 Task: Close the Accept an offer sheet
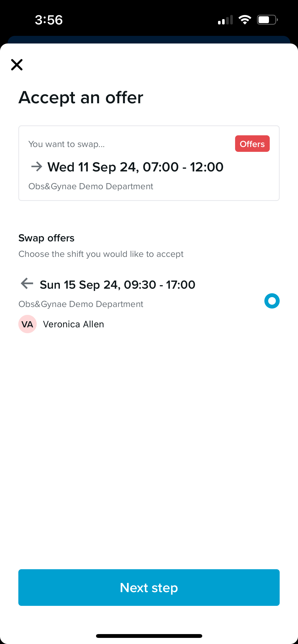pyautogui.click(x=17, y=65)
